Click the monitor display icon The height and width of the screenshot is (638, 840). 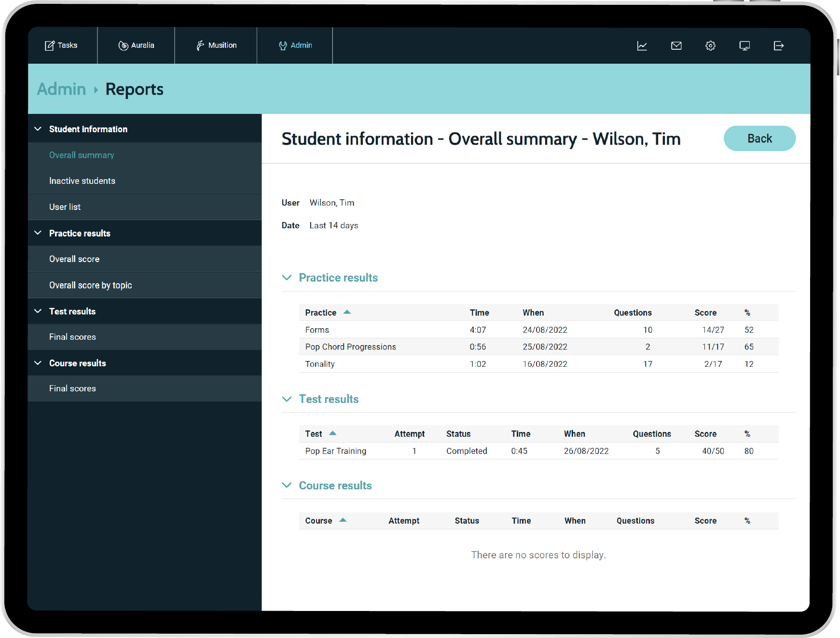point(744,46)
